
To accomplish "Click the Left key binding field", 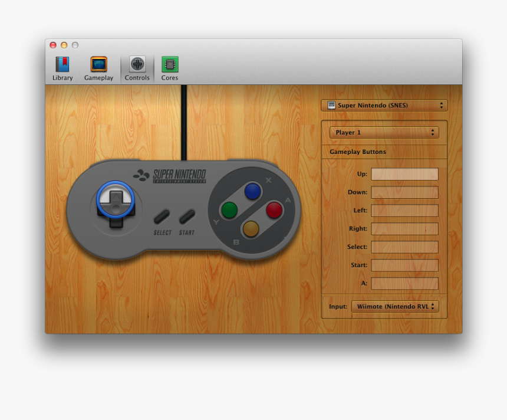I will (404, 211).
